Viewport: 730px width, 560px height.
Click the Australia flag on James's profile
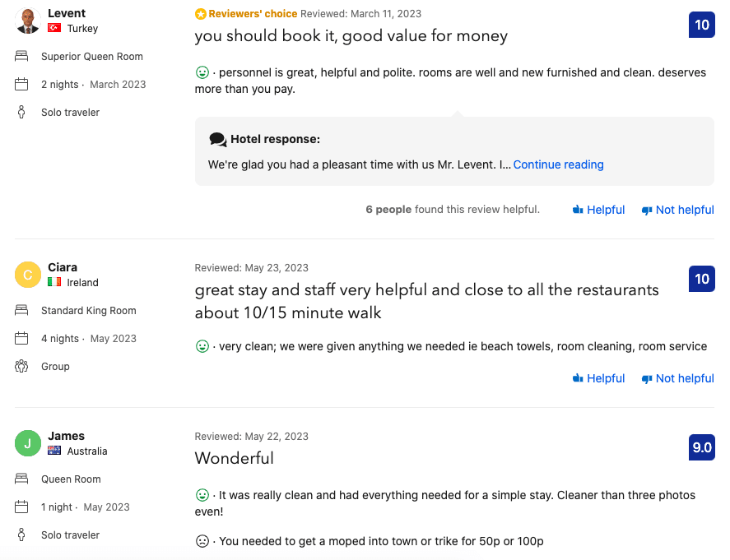point(53,451)
